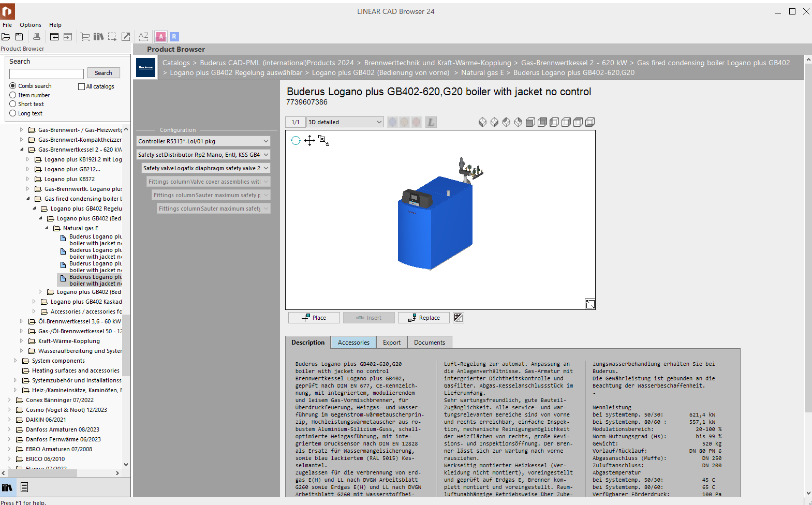Follow the Natural gas E breadcrumb link
Viewport: 812px width, 505px height.
[482, 73]
